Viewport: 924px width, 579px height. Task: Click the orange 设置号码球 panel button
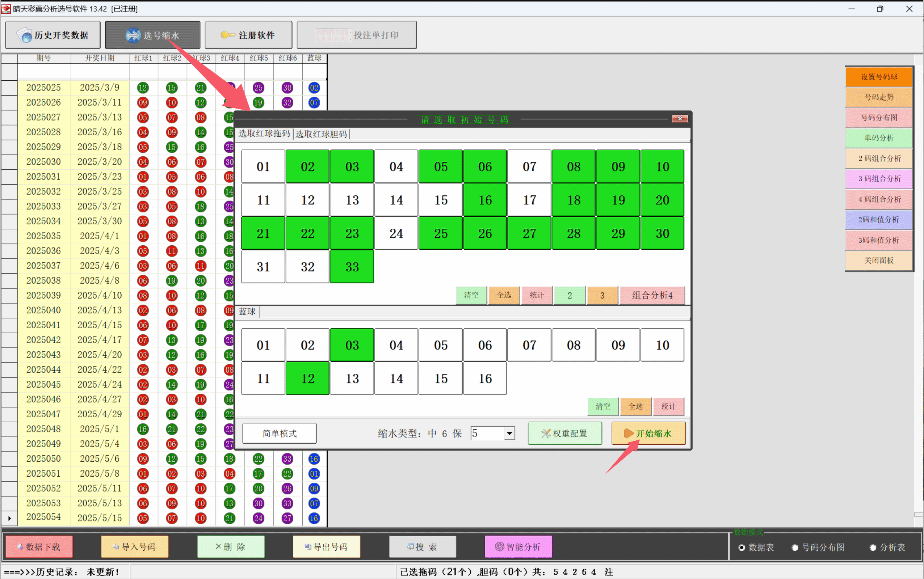coord(879,77)
